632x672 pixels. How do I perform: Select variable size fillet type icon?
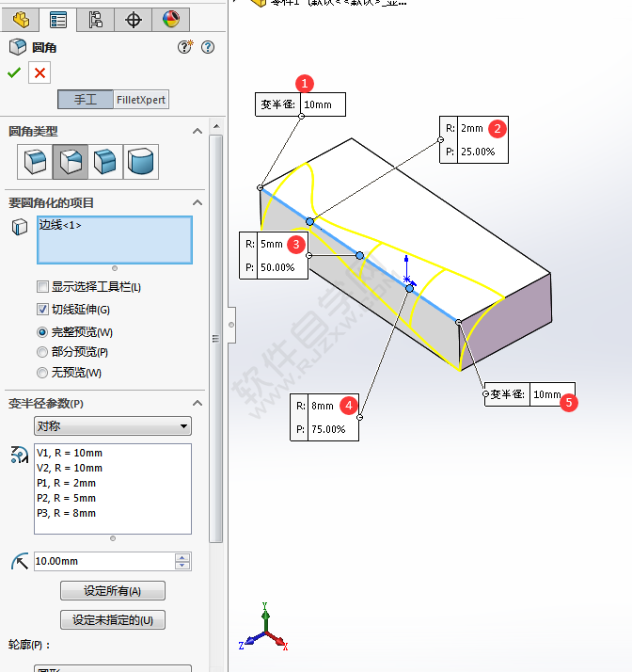pyautogui.click(x=71, y=162)
